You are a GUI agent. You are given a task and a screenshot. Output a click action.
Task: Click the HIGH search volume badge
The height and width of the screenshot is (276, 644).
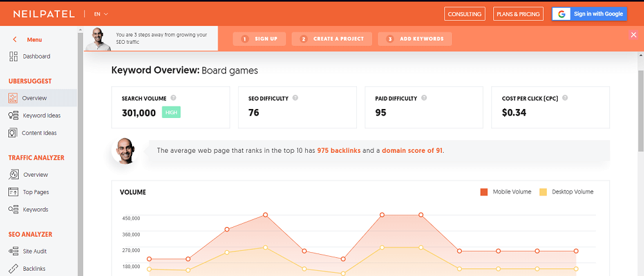click(171, 112)
